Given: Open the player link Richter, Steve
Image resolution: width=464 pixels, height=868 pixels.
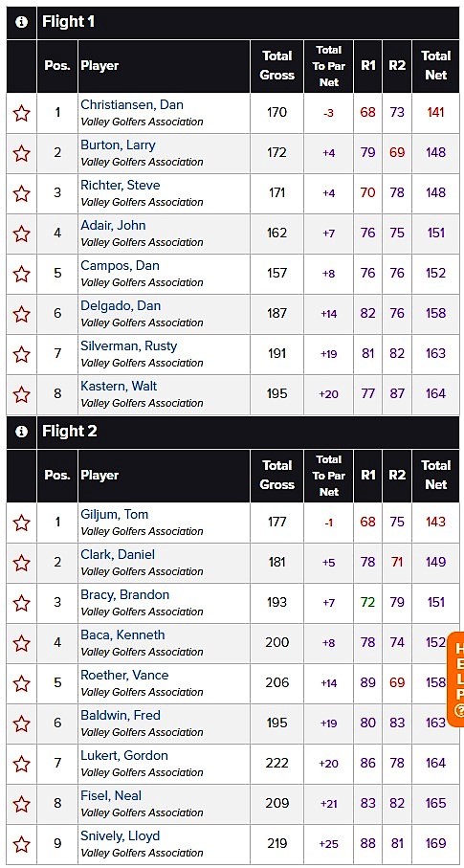Looking at the screenshot, I should tap(121, 185).
